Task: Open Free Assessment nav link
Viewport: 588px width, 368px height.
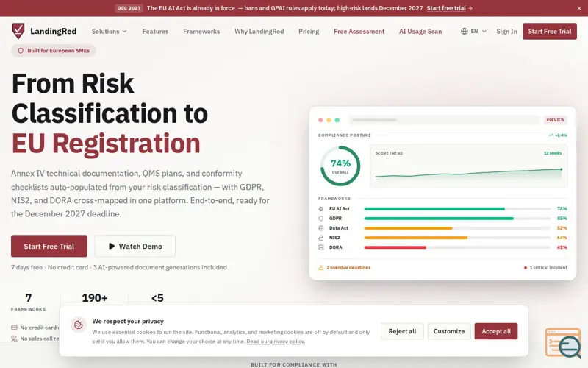Action: pos(359,31)
